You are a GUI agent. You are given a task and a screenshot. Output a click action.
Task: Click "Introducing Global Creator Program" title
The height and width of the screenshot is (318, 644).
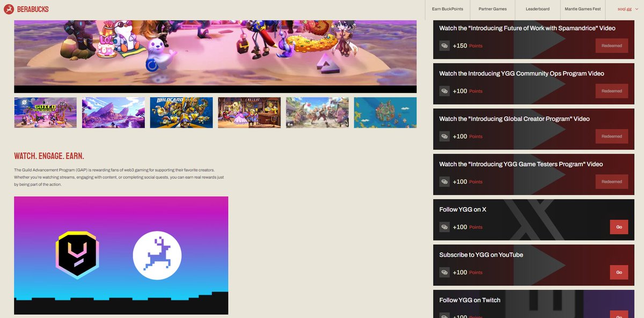pyautogui.click(x=515, y=119)
